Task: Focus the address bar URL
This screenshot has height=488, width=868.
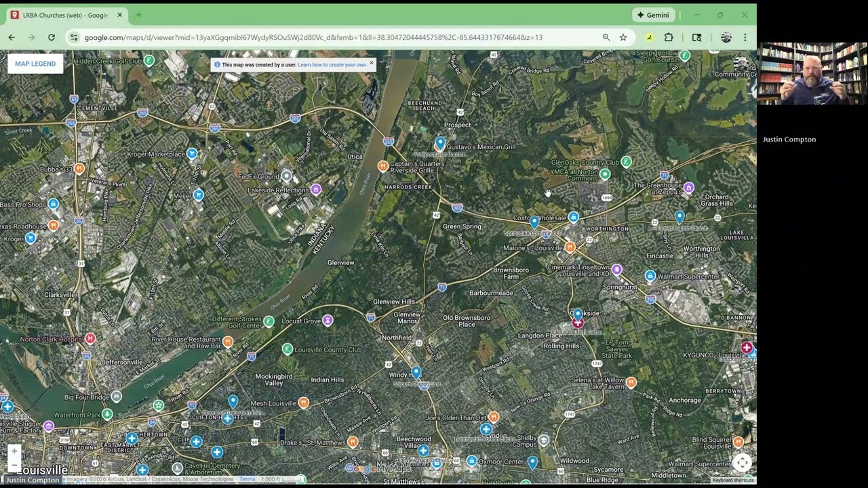Action: click(313, 37)
